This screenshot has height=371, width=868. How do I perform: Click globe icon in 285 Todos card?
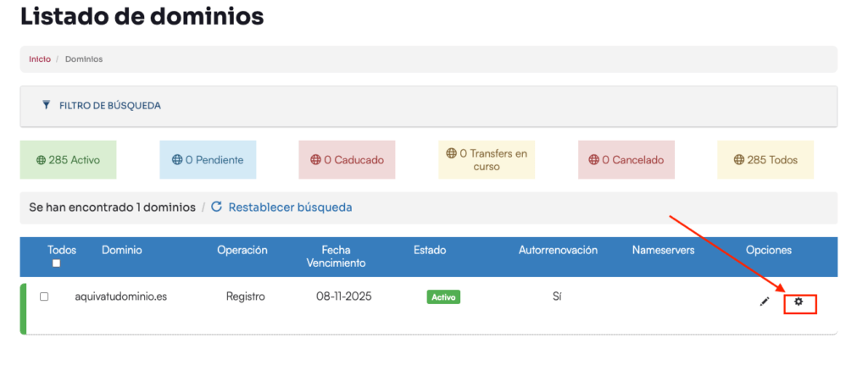739,160
